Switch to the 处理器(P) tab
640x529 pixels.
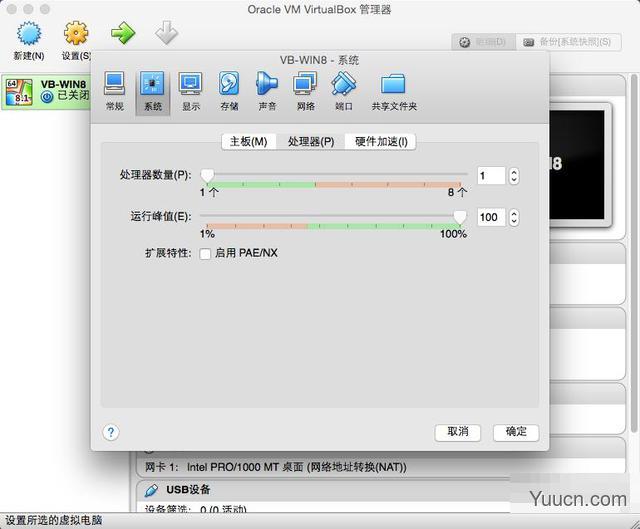(x=311, y=142)
